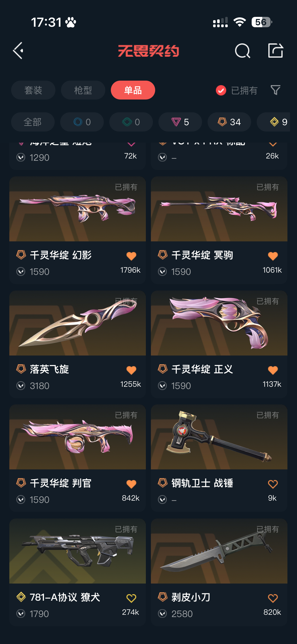
Task: Like the 剥皮小刀 heart icon
Action: pyautogui.click(x=273, y=598)
